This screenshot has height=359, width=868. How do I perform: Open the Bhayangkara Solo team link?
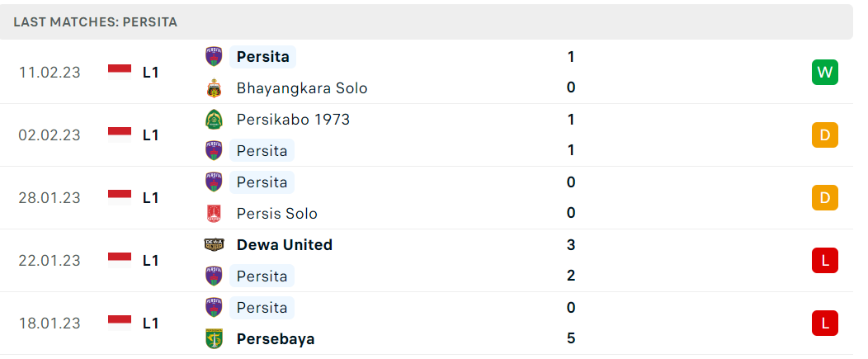click(302, 88)
